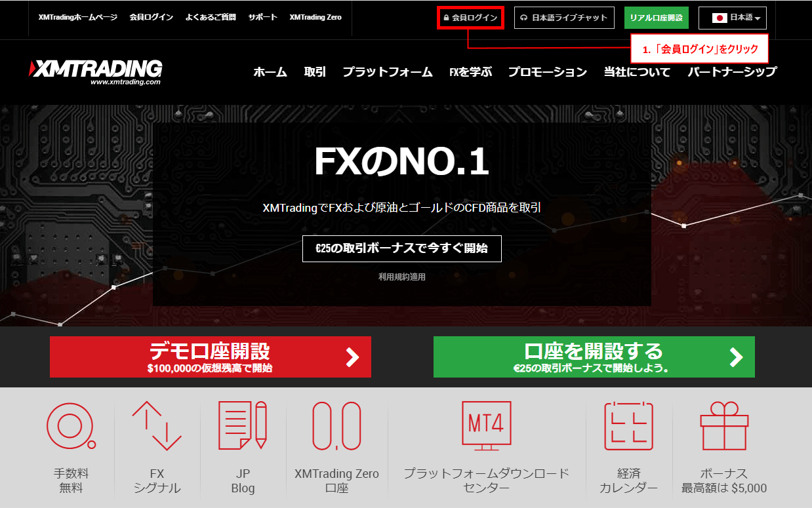
Task: Click the €25 trading bonus start button
Action: click(x=401, y=248)
